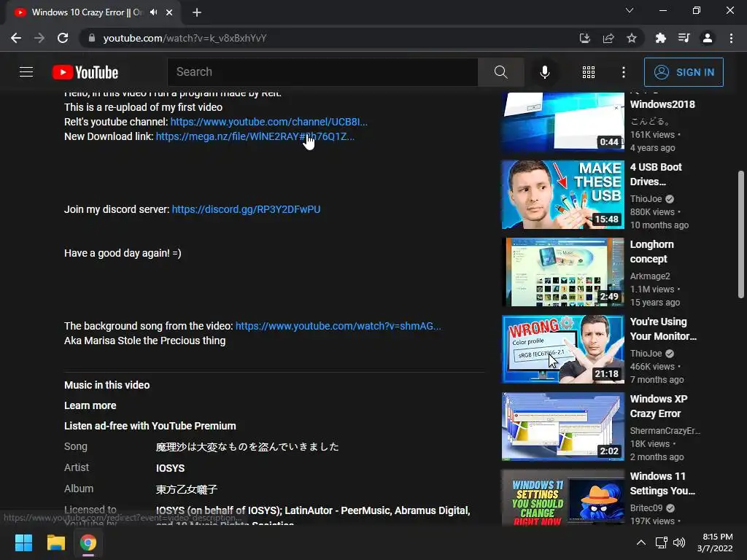
Task: Click the 'Windows 11 Settings You...' title
Action: (662, 483)
